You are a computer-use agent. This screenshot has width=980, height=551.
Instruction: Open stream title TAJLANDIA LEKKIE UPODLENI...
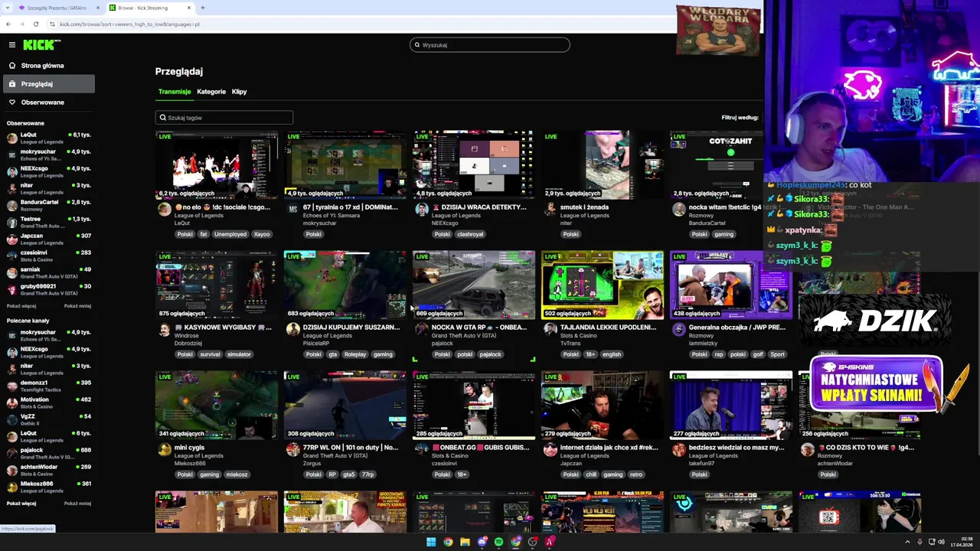pos(608,328)
